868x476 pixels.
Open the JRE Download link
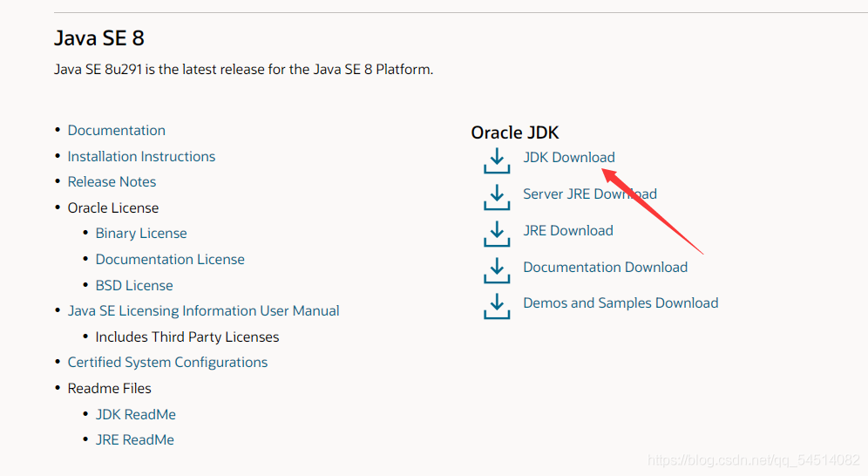(x=568, y=230)
